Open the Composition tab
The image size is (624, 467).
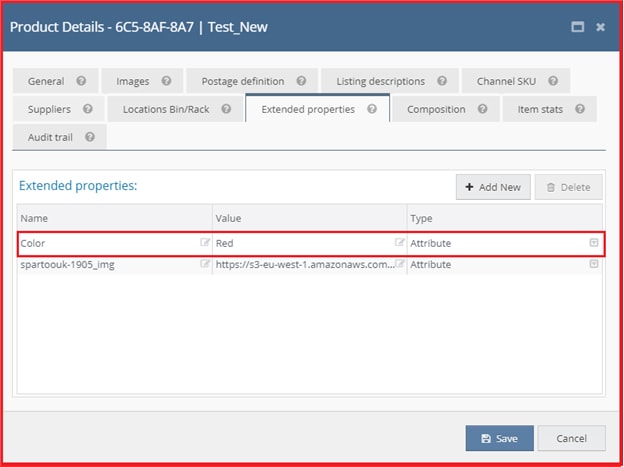click(436, 109)
